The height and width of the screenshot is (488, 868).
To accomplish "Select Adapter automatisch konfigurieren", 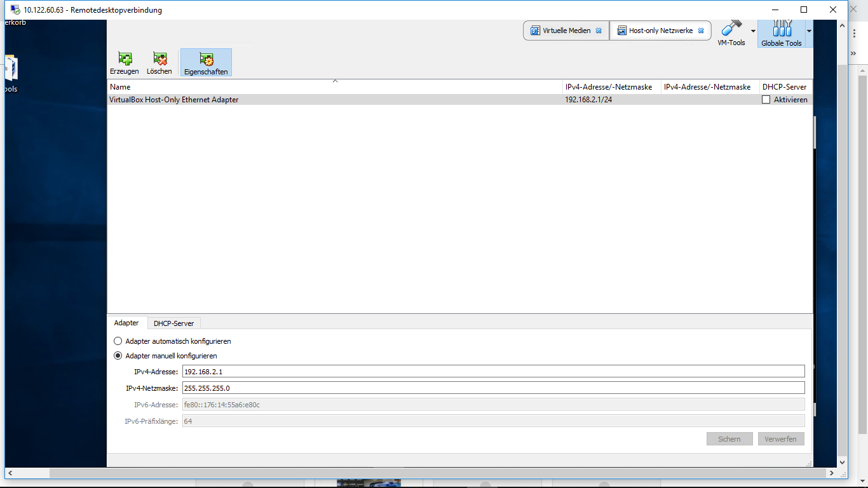I will pos(172,341).
